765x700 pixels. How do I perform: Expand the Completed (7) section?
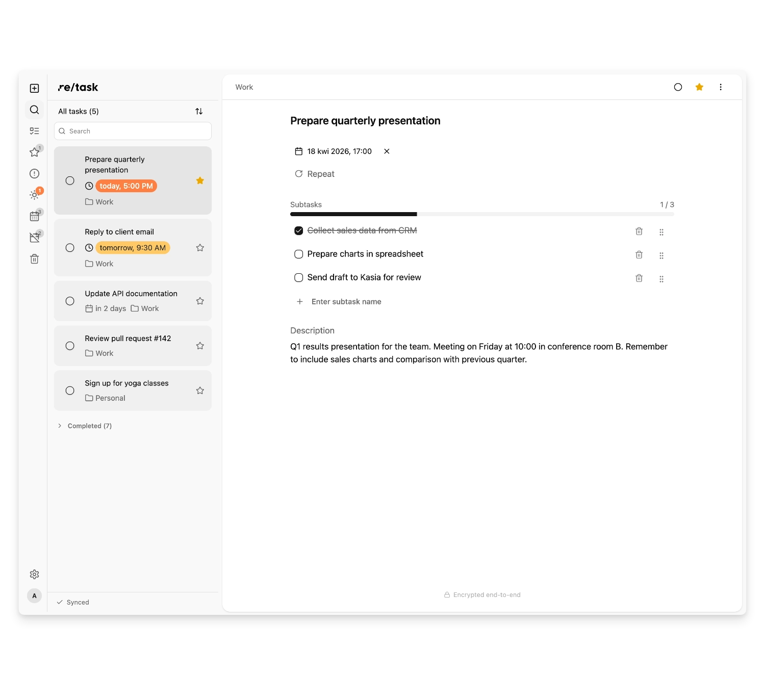coord(85,426)
